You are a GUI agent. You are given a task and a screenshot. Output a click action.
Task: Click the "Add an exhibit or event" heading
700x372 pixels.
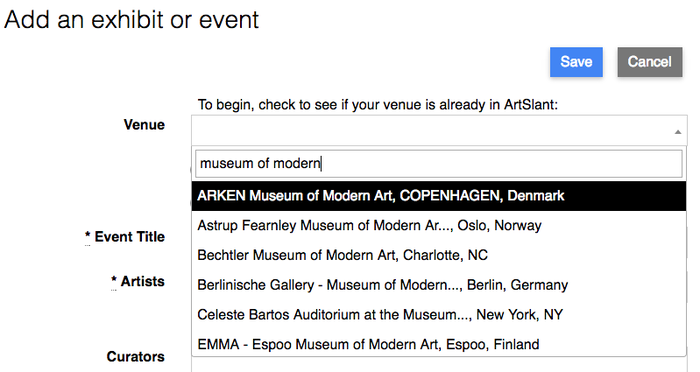131,20
